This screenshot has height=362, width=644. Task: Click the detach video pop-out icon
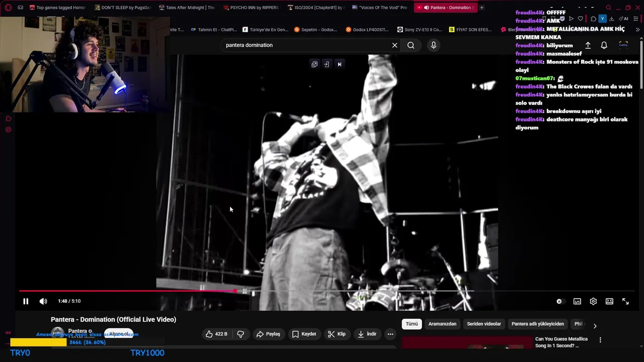[314, 64]
